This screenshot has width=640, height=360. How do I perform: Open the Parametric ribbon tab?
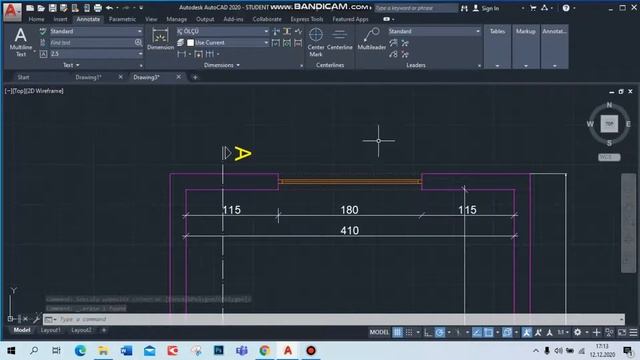point(122,19)
